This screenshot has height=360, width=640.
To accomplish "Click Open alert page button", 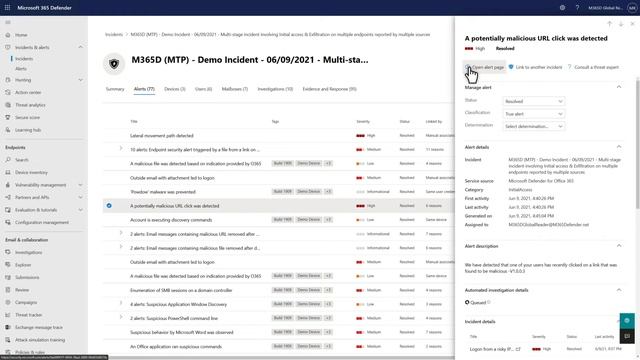I will 484,67.
